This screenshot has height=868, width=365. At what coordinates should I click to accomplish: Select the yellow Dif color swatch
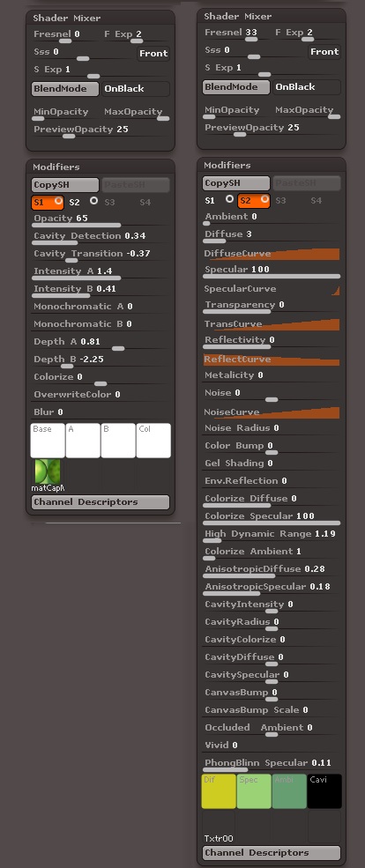(x=219, y=791)
